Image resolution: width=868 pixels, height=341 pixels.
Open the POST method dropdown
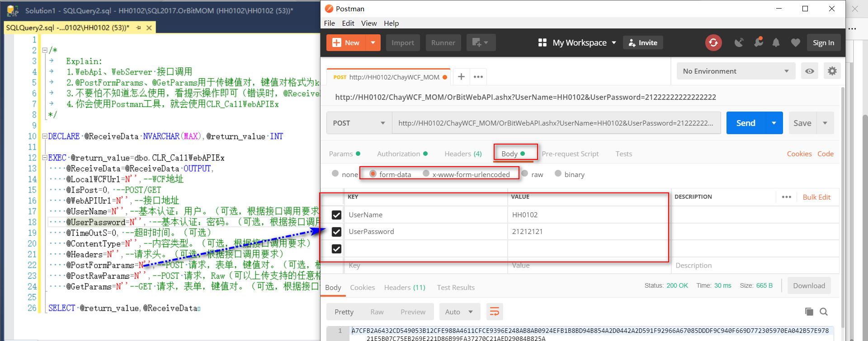click(359, 123)
